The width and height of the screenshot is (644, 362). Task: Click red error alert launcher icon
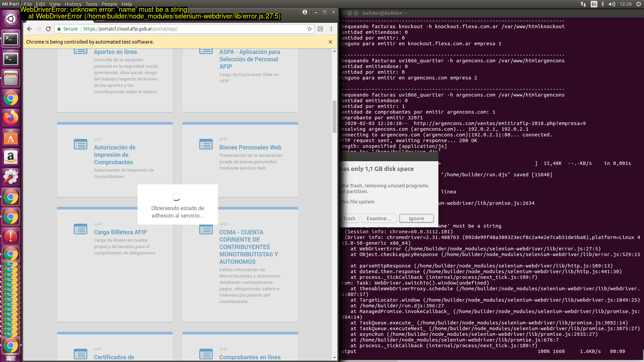pyautogui.click(x=11, y=236)
